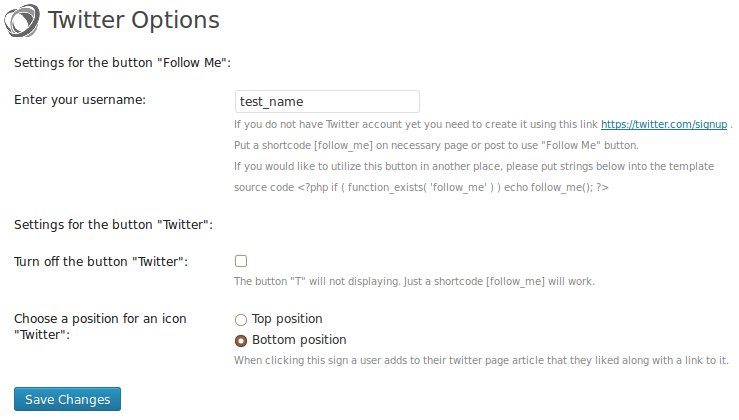The height and width of the screenshot is (420, 739).
Task: Select the Bottom position radio button
Action: pos(241,340)
